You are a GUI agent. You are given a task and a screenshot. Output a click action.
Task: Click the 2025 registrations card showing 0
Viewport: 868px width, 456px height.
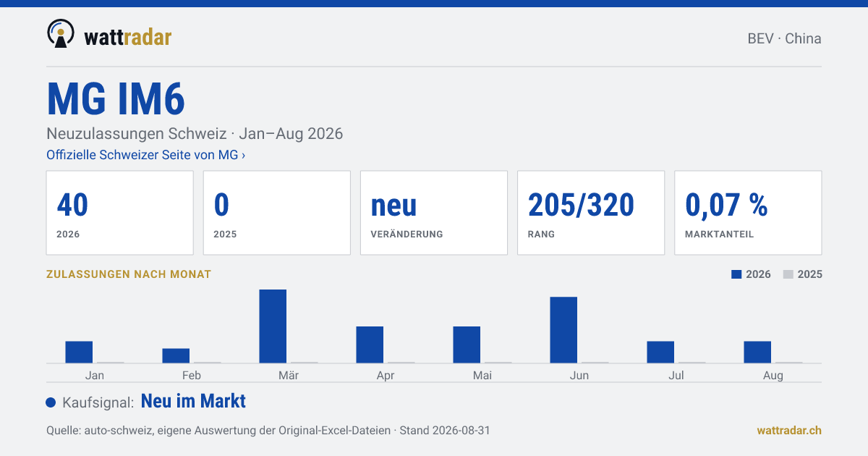pyautogui.click(x=277, y=213)
